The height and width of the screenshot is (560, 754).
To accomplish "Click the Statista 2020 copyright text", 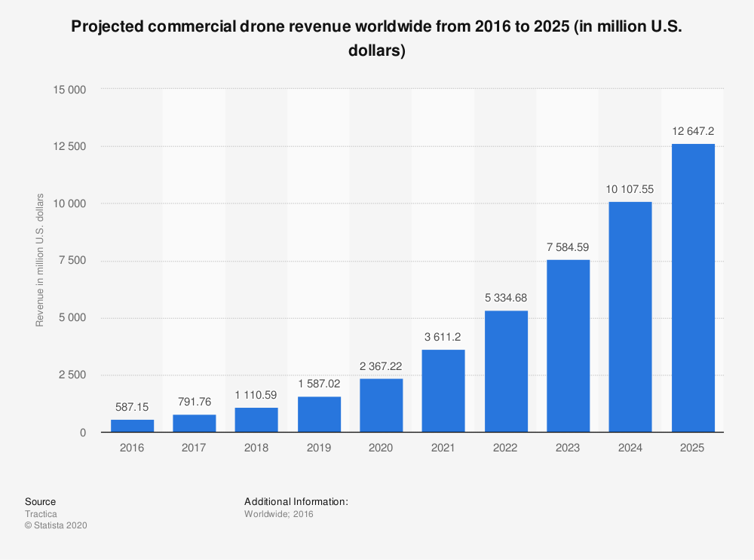I will pyautogui.click(x=56, y=525).
